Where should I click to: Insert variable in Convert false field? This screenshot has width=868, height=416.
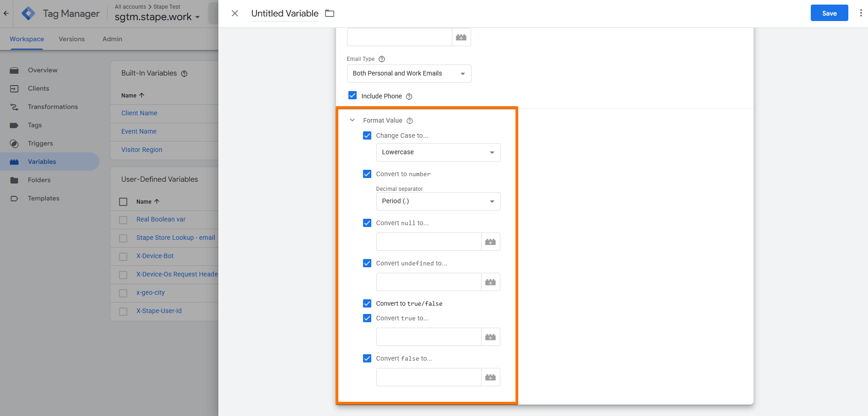pos(490,377)
